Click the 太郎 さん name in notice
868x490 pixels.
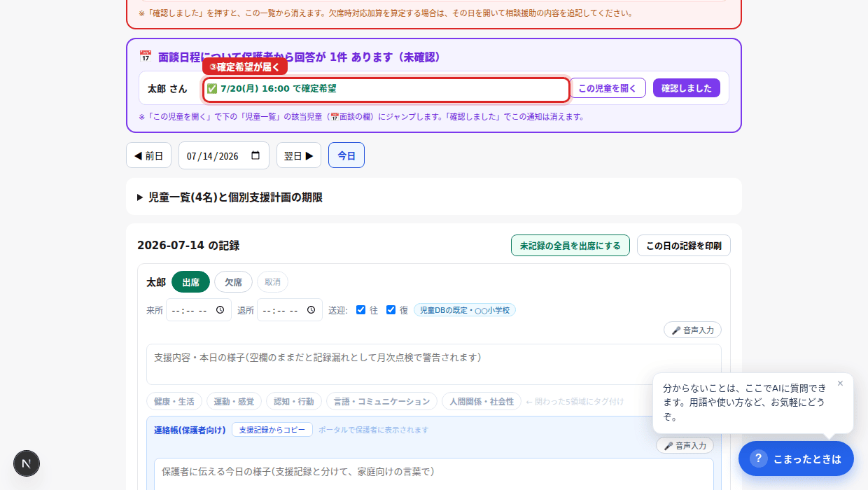coord(167,89)
